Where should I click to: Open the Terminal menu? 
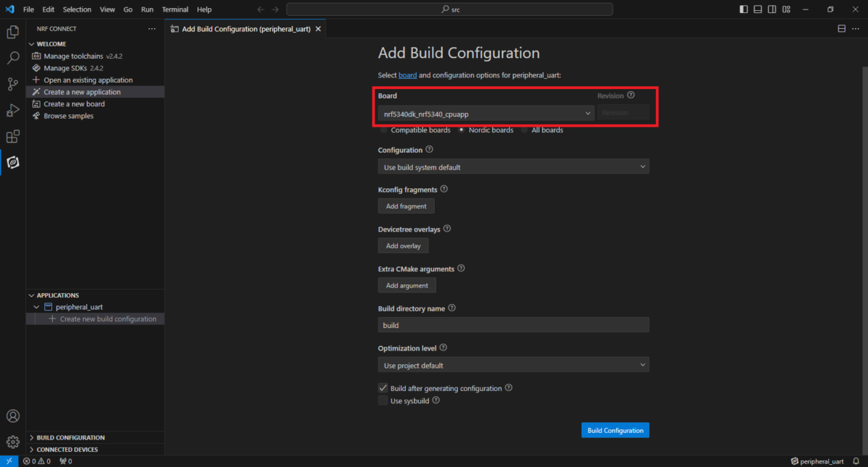(175, 9)
